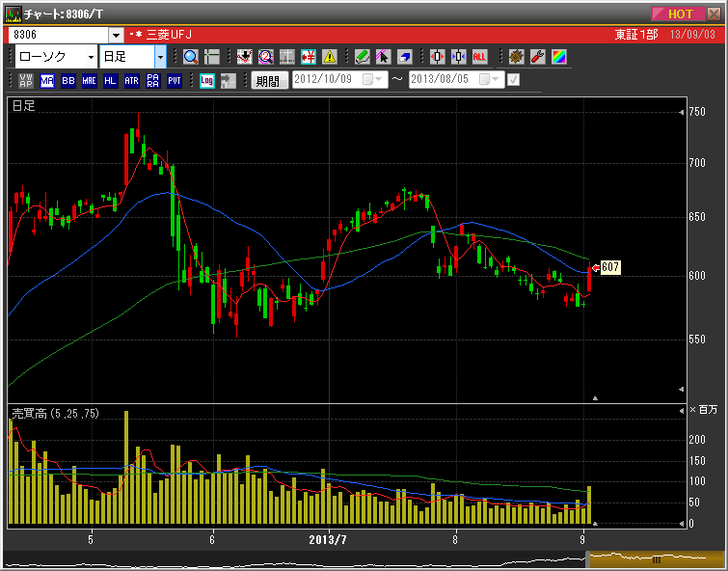Toggle the MA moving average indicator
This screenshot has height=571, width=728.
[x=47, y=81]
